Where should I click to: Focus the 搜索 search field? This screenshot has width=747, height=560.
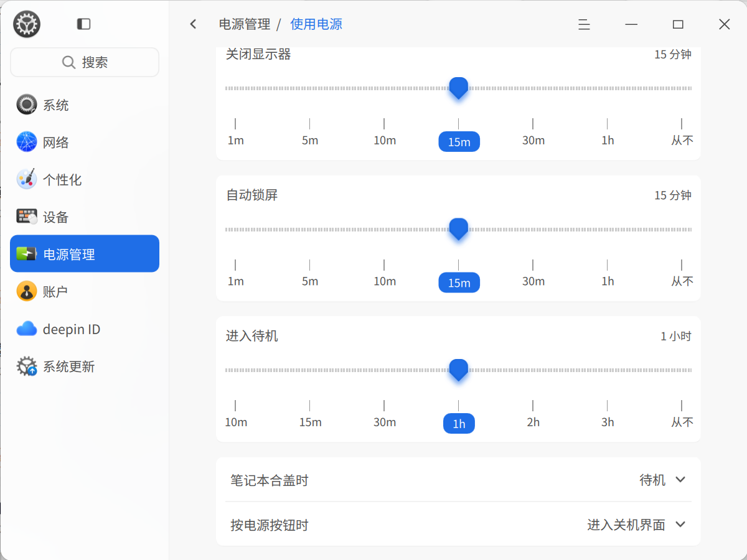click(x=85, y=62)
